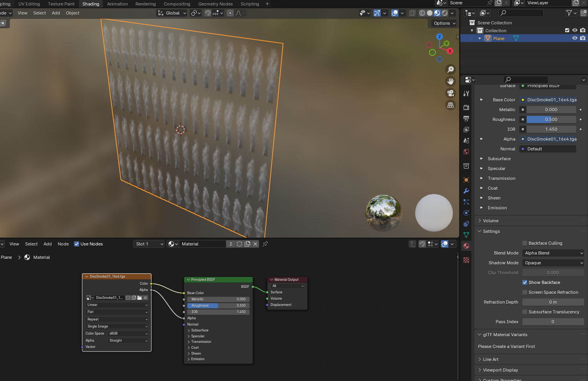Select rendered viewport shading
Viewport: 588px width, 381px height.
(x=445, y=13)
